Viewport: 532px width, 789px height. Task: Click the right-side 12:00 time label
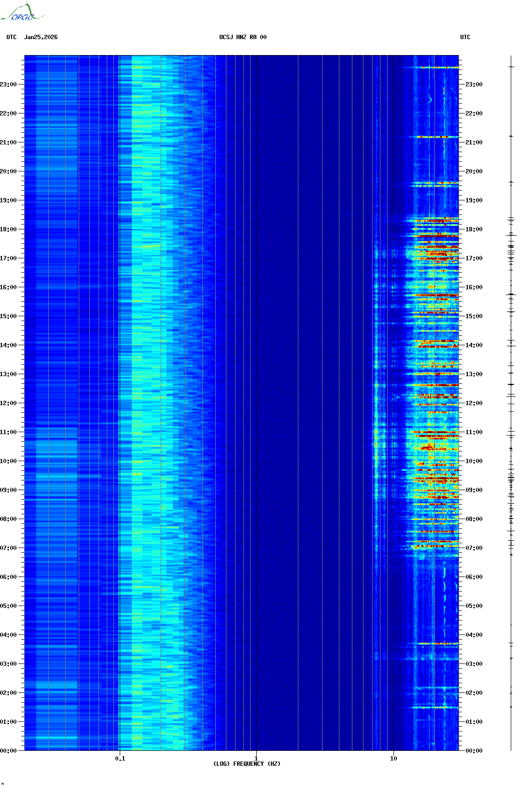click(x=474, y=403)
